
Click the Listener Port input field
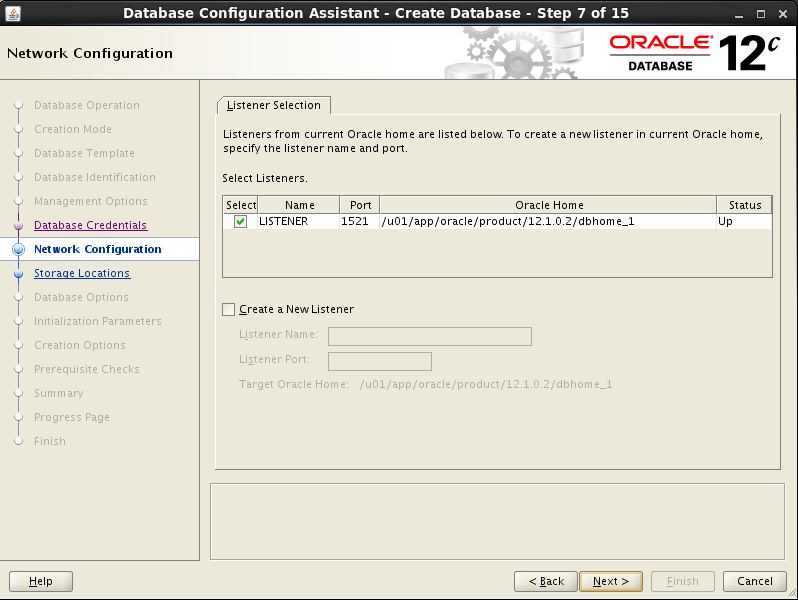tap(380, 361)
